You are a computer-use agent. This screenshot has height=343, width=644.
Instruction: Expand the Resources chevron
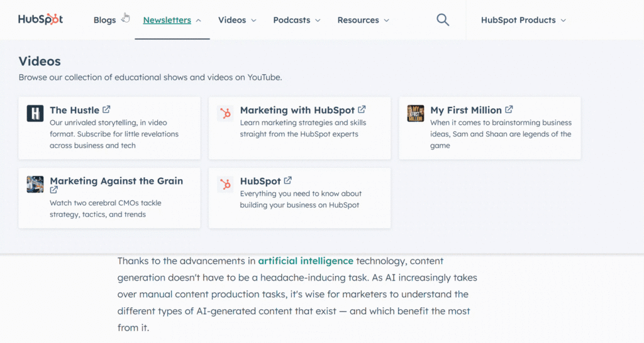click(x=386, y=20)
